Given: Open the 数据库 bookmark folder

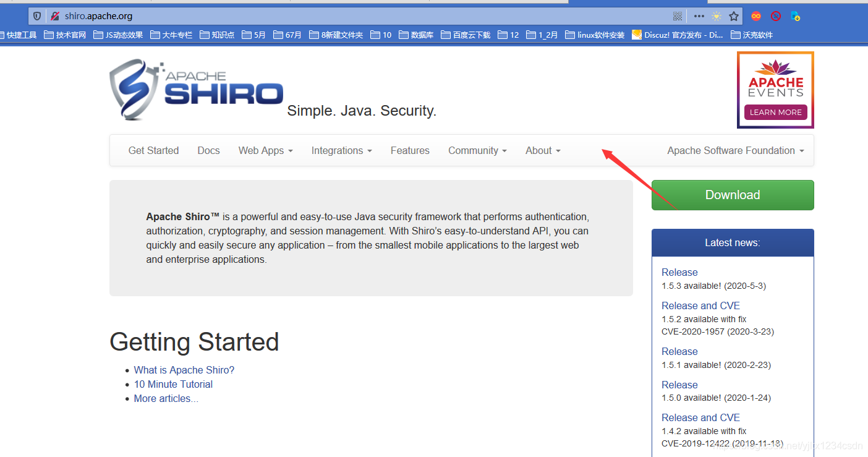Looking at the screenshot, I should (x=416, y=35).
